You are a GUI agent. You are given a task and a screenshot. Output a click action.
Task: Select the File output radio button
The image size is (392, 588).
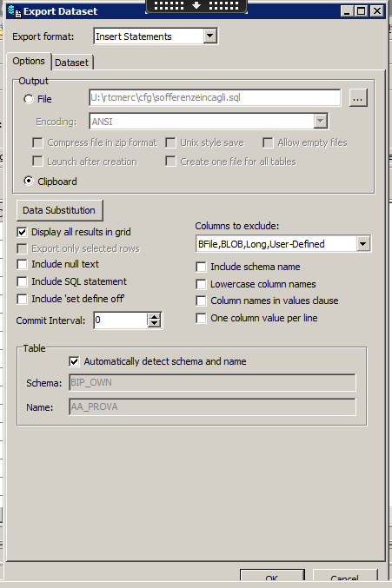tap(29, 99)
